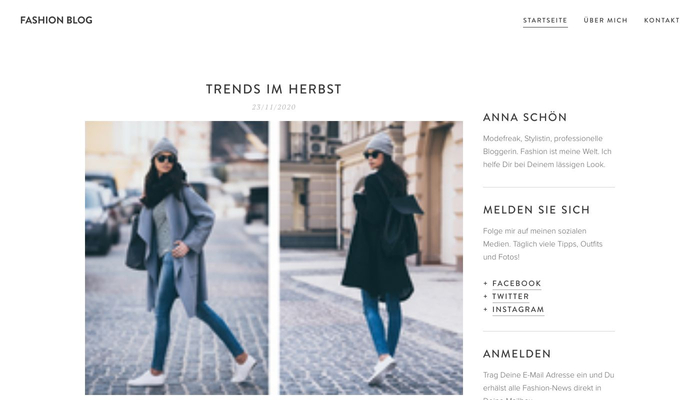The height and width of the screenshot is (400, 700).
Task: Open the Kontakt page
Action: (662, 20)
